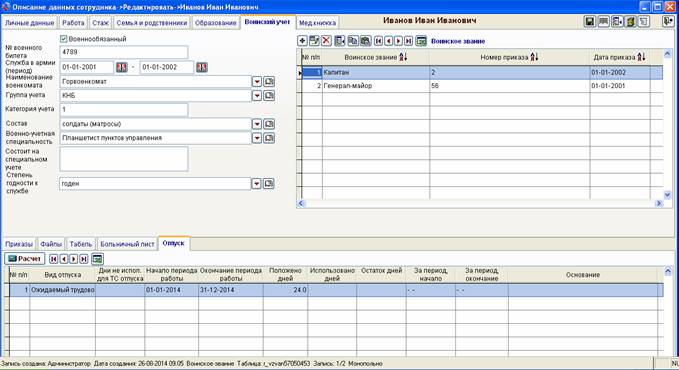
Task: Click into the Состоит на специальном учете field
Action: [124, 159]
